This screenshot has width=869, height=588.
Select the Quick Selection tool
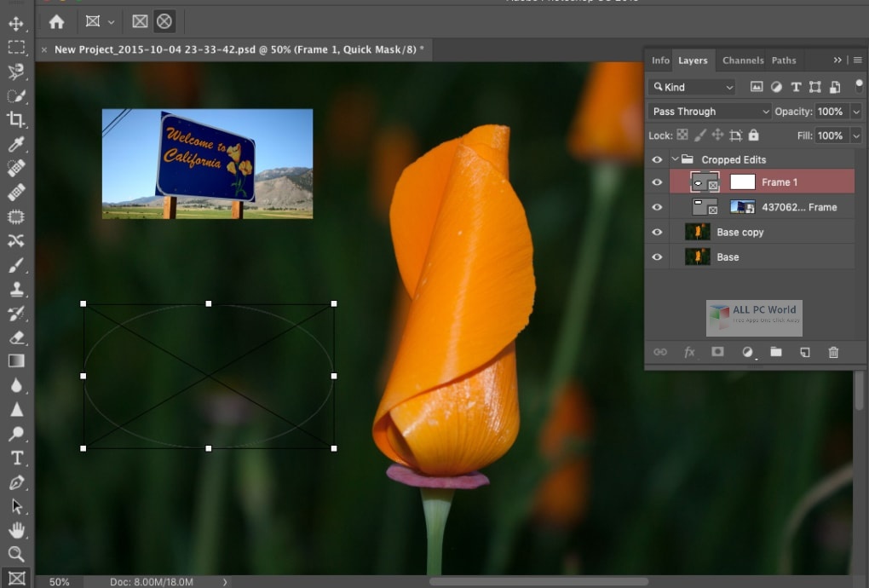coord(16,96)
